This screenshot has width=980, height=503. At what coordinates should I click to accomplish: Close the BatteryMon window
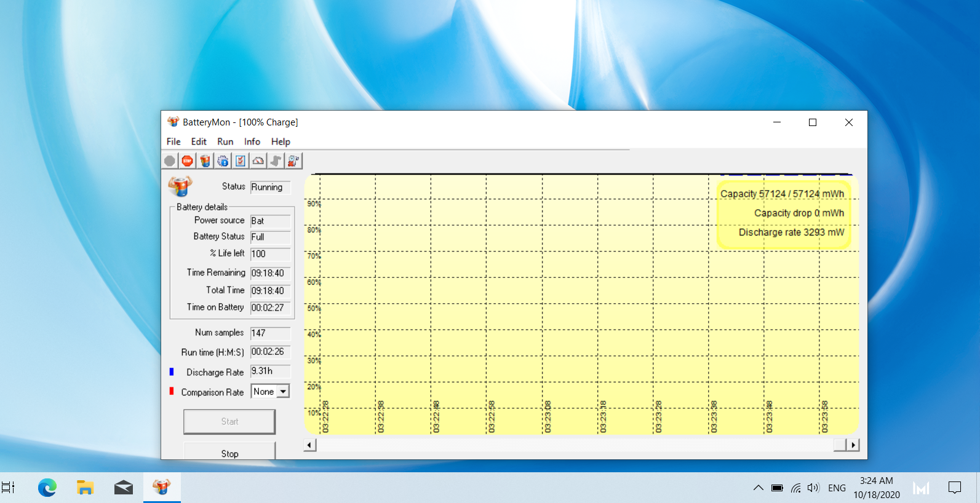849,122
